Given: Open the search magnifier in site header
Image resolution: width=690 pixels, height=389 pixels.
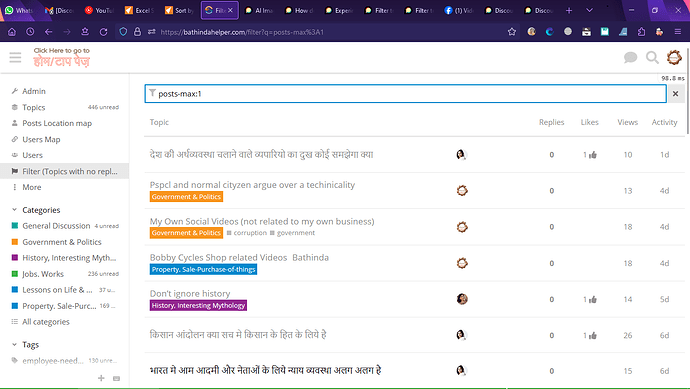Looking at the screenshot, I should coord(652,57).
